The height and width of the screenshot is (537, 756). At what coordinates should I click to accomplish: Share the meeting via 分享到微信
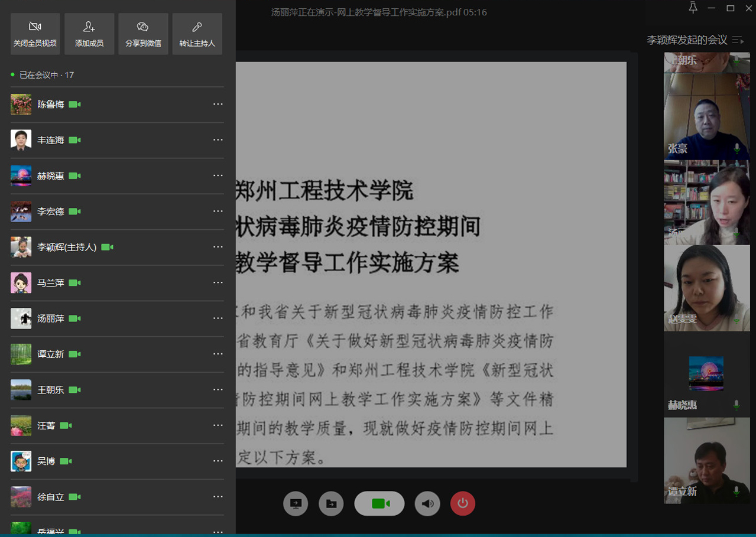click(143, 34)
